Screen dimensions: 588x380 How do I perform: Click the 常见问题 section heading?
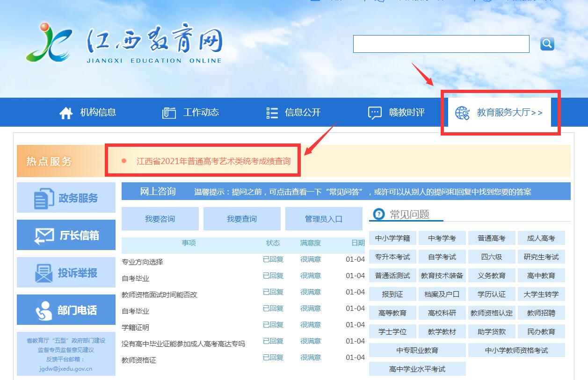pos(410,215)
